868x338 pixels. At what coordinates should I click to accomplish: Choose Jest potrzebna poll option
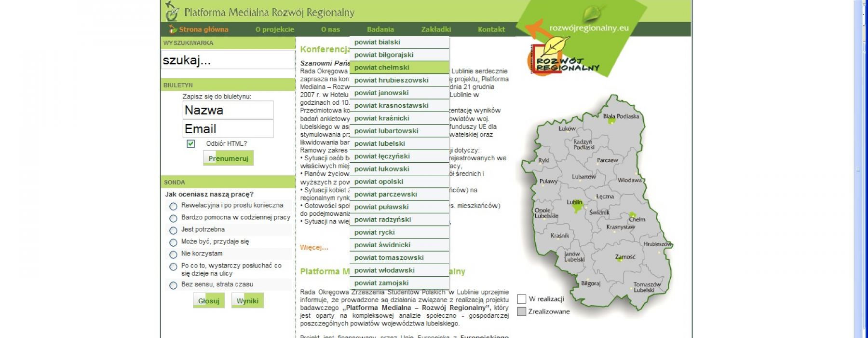click(173, 231)
